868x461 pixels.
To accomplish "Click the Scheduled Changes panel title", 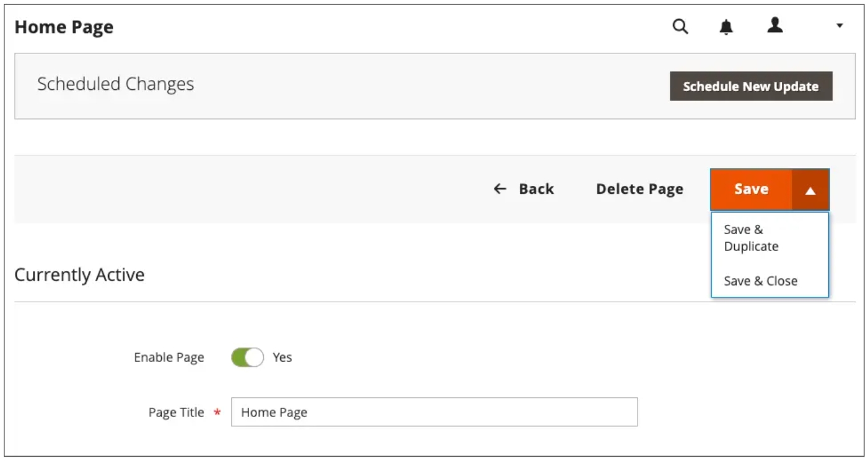I will pos(116,84).
